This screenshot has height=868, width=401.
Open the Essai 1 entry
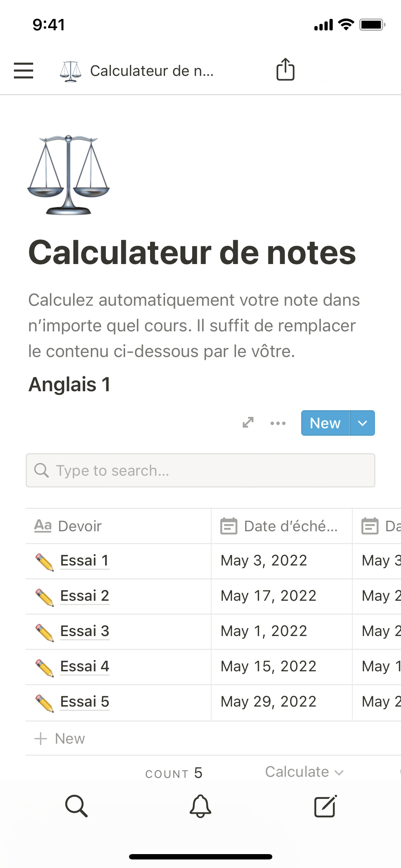click(x=84, y=560)
